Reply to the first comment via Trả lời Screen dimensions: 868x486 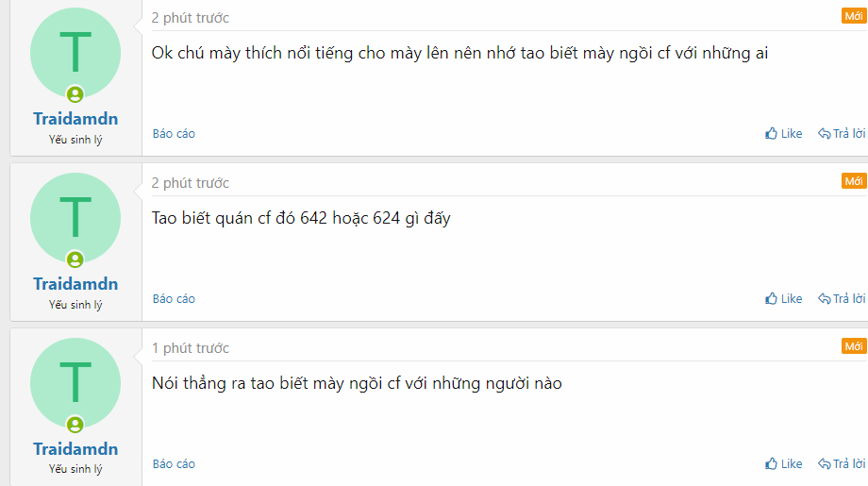pyautogui.click(x=842, y=133)
